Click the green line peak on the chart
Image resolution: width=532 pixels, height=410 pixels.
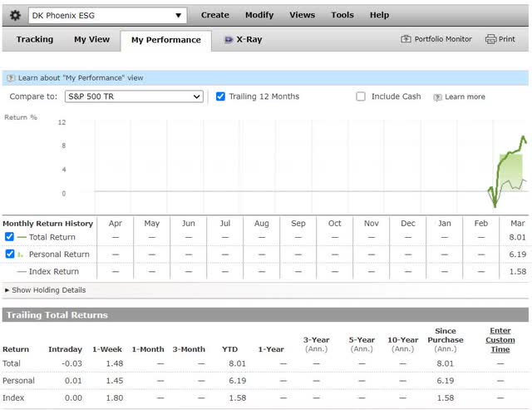click(x=523, y=136)
